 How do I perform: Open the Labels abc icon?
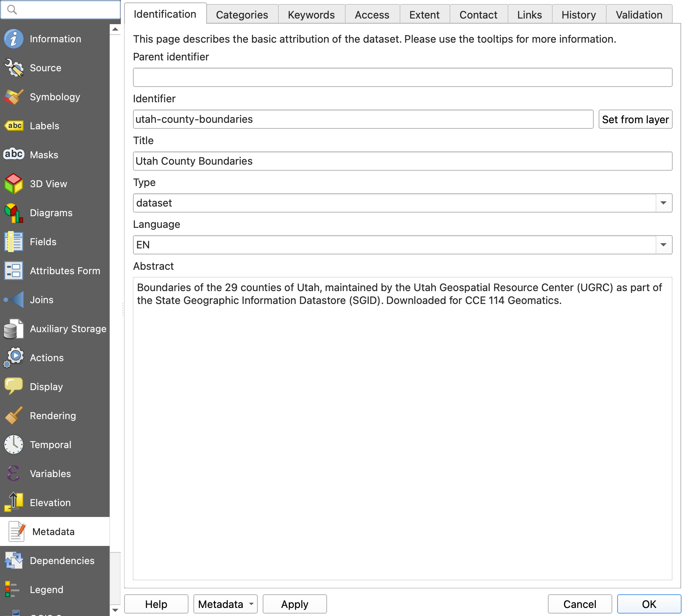(x=14, y=126)
